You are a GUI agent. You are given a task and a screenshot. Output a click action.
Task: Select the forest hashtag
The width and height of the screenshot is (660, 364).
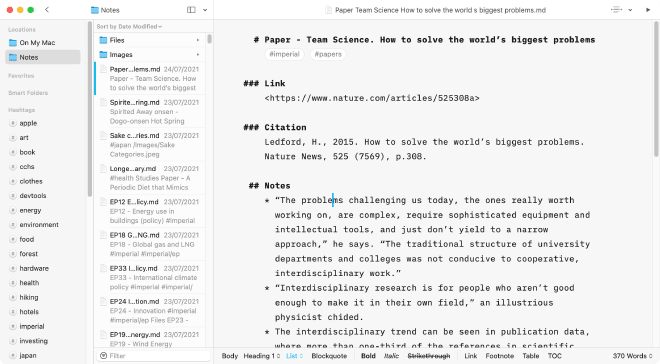point(29,254)
